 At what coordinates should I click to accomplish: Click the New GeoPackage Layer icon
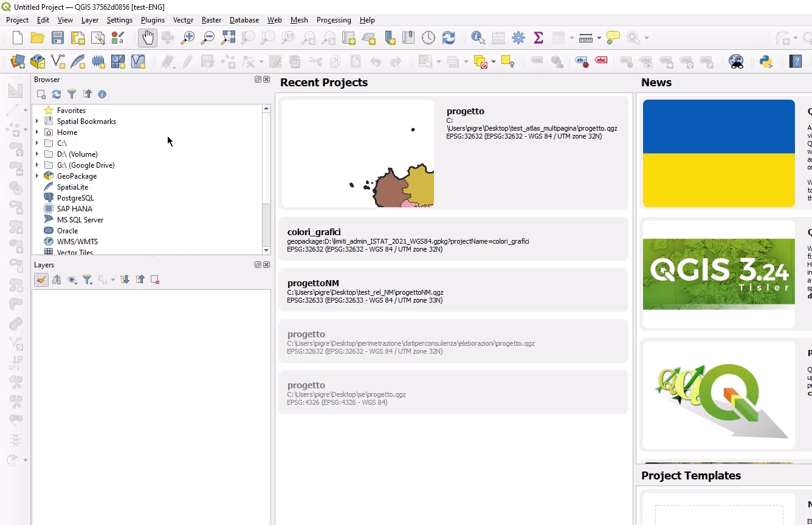(38, 61)
